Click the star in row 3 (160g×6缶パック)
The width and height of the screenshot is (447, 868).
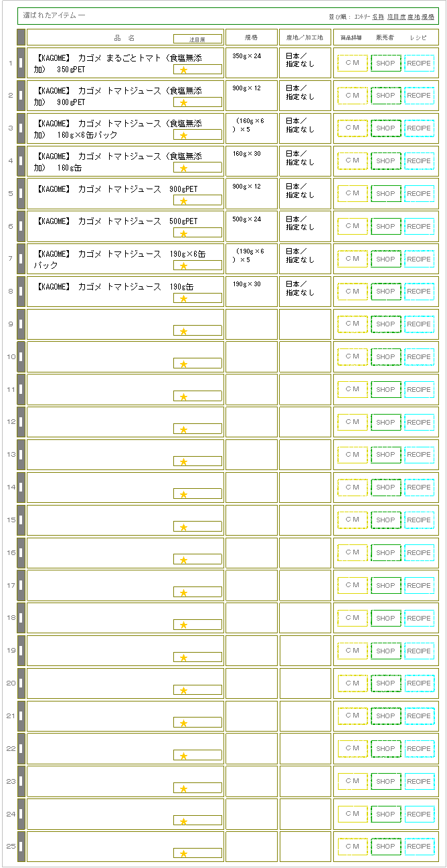pyautogui.click(x=183, y=135)
